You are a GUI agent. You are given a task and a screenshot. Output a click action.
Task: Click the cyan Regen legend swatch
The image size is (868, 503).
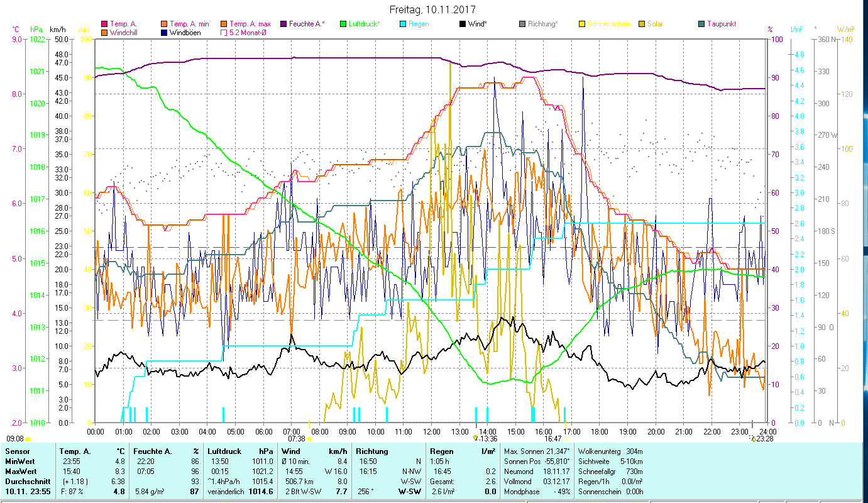[403, 24]
